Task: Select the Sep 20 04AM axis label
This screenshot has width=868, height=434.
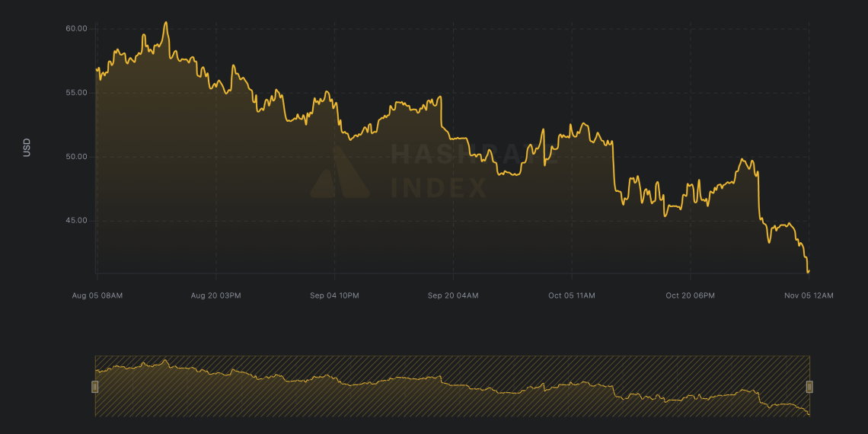Action: point(453,295)
